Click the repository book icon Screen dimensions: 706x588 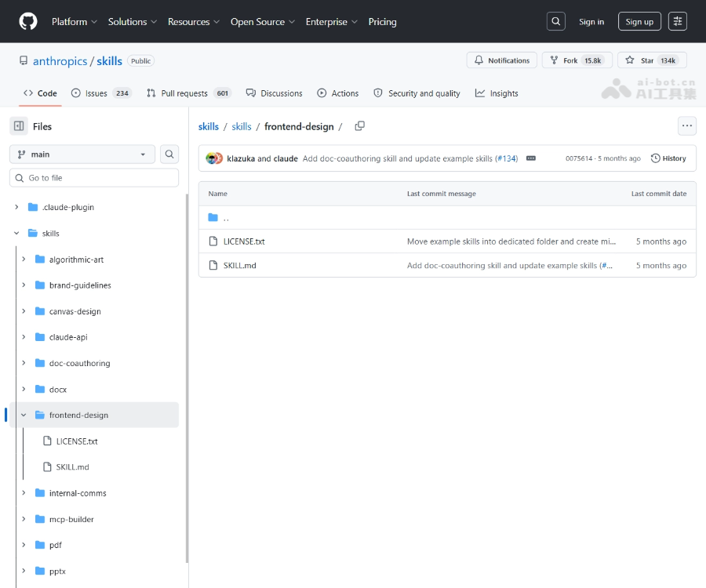pos(24,60)
